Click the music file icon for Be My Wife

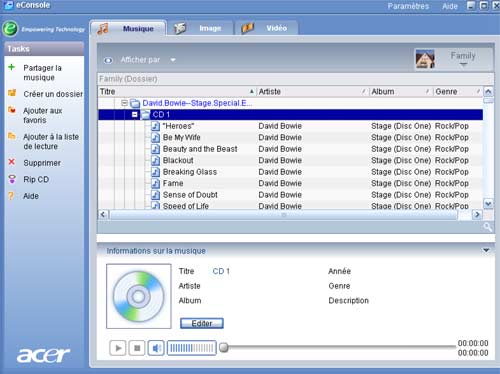tap(155, 137)
